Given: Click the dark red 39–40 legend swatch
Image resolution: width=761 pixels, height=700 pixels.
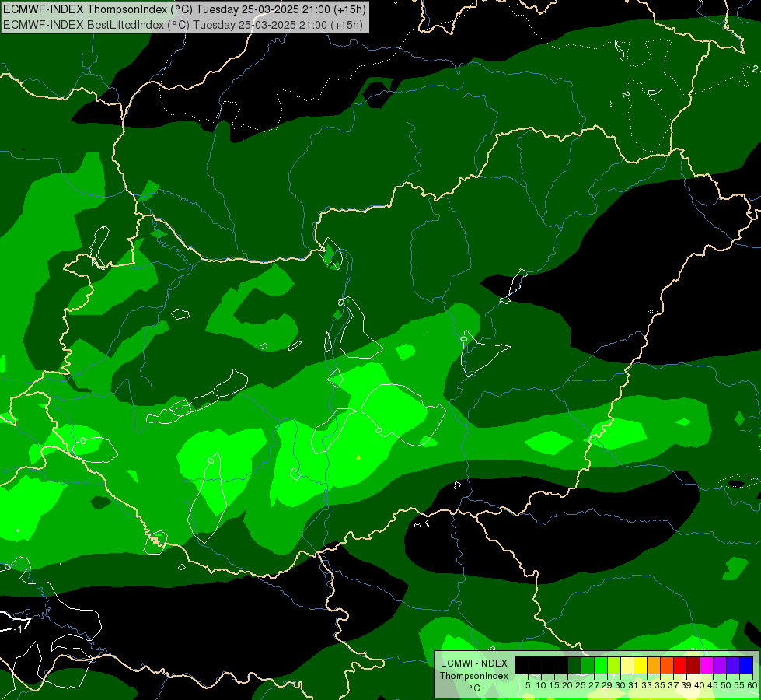Looking at the screenshot, I should tap(693, 665).
